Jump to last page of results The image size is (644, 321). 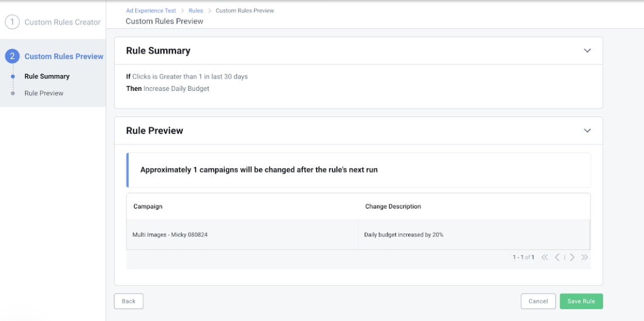tap(585, 257)
